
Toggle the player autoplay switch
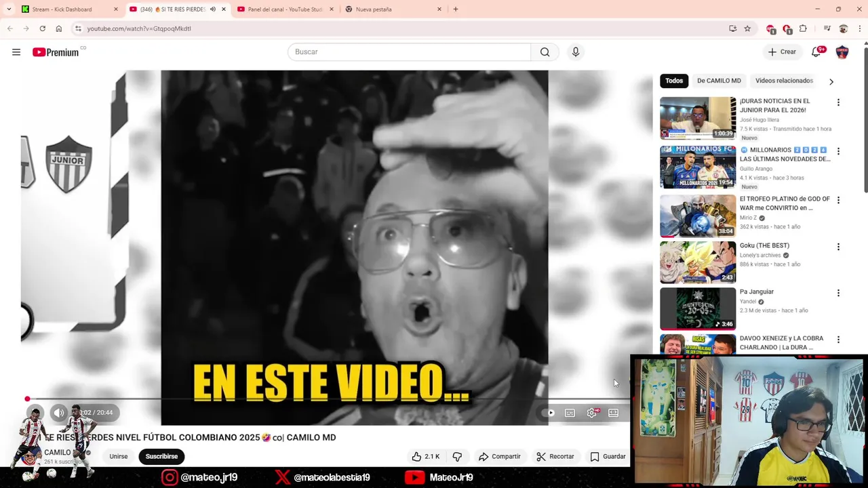[x=549, y=413]
